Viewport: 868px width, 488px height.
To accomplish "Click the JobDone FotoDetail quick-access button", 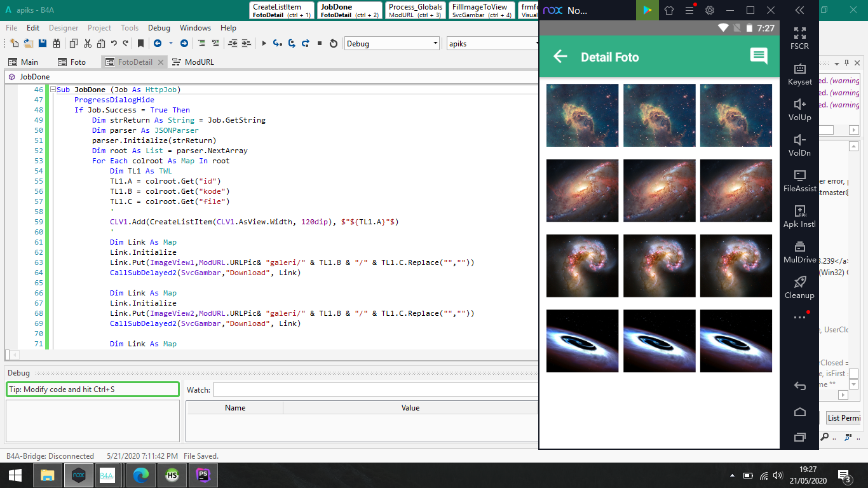I will 350,10.
